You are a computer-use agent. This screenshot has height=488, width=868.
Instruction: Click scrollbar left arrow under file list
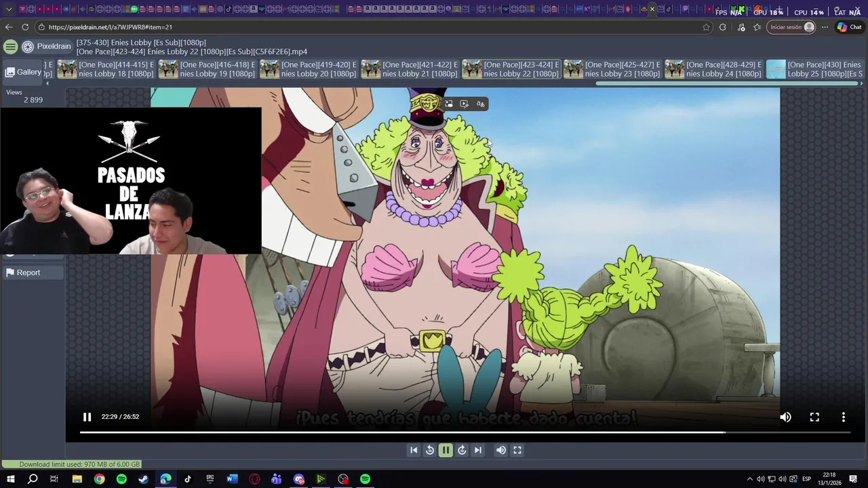47,83
